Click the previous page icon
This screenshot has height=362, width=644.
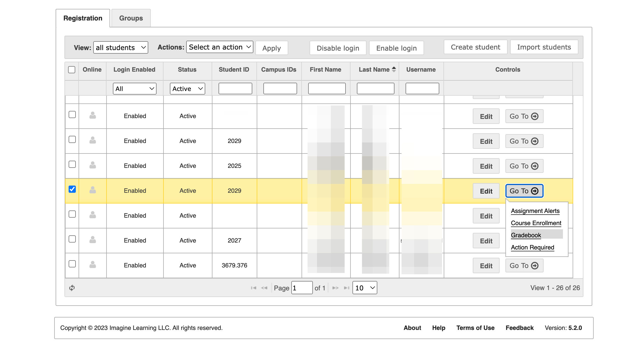pos(264,288)
